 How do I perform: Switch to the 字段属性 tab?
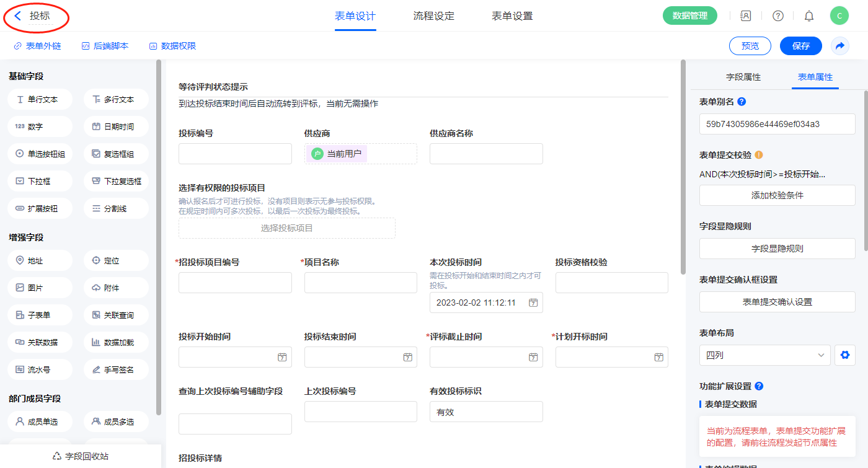(x=743, y=77)
